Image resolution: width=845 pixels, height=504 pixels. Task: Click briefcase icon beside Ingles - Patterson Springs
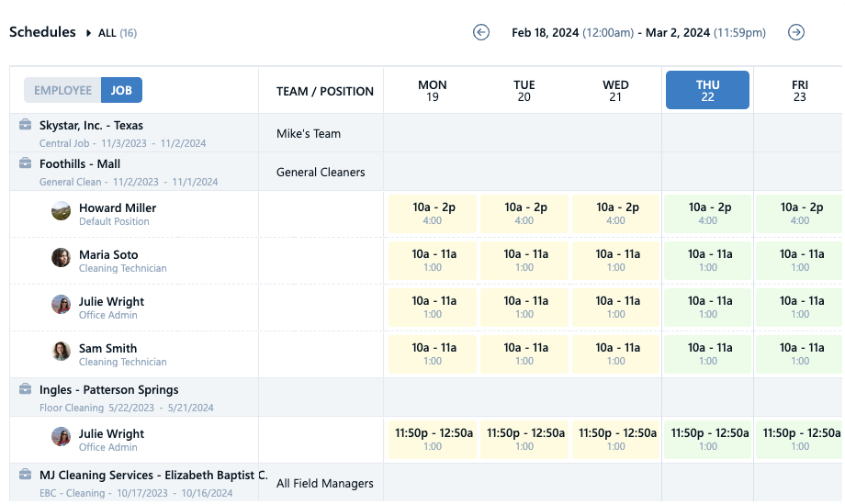pos(26,390)
